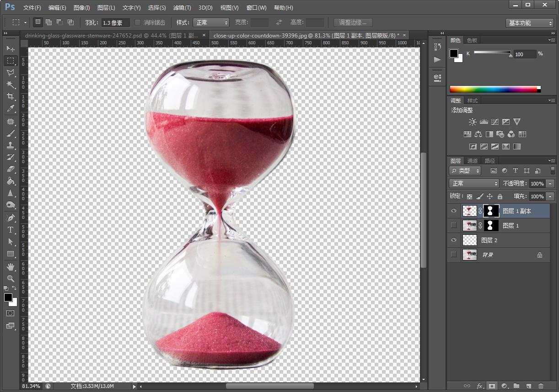559x392 pixels.
Task: Open the 调整 panel flyout menu
Action: 552,101
